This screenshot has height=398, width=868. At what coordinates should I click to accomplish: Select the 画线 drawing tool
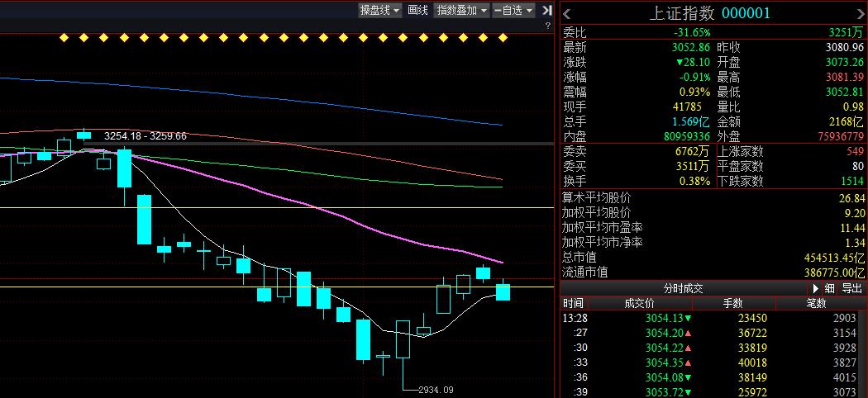click(x=418, y=10)
